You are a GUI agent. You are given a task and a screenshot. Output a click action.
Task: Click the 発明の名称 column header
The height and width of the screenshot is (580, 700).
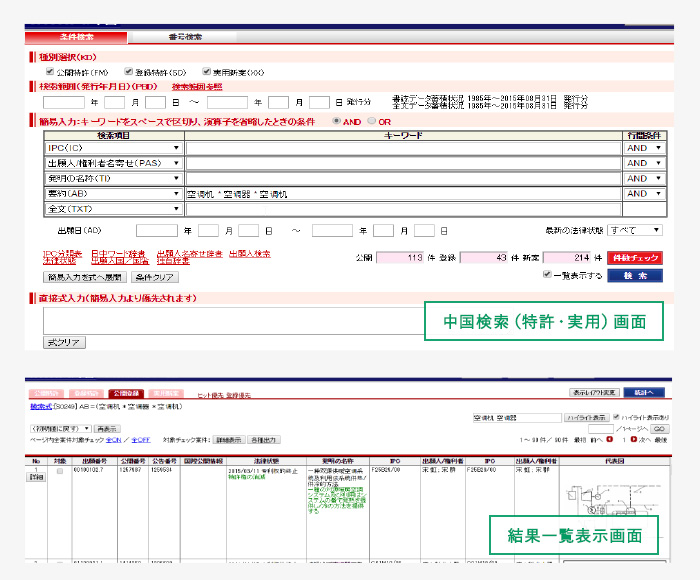(x=338, y=461)
